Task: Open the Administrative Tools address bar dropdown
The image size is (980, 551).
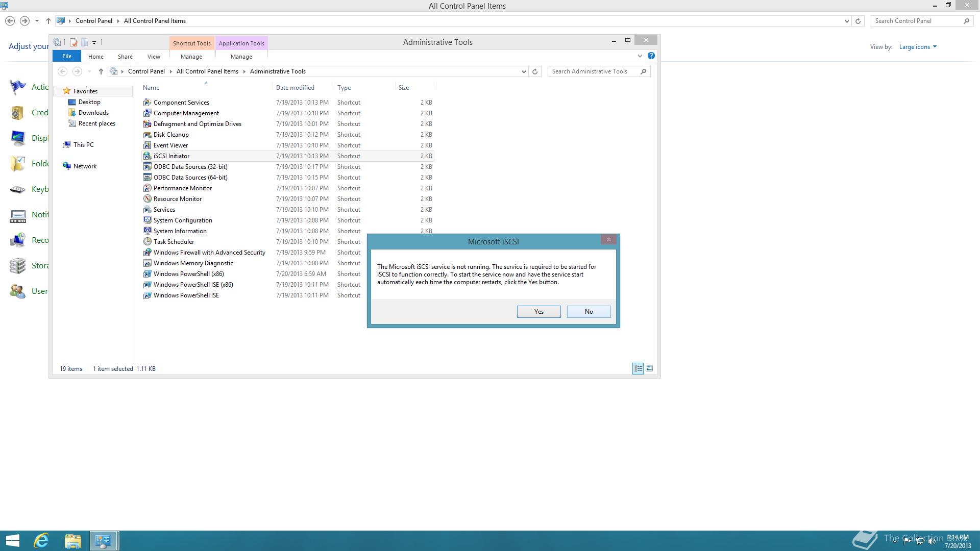Action: pyautogui.click(x=524, y=71)
